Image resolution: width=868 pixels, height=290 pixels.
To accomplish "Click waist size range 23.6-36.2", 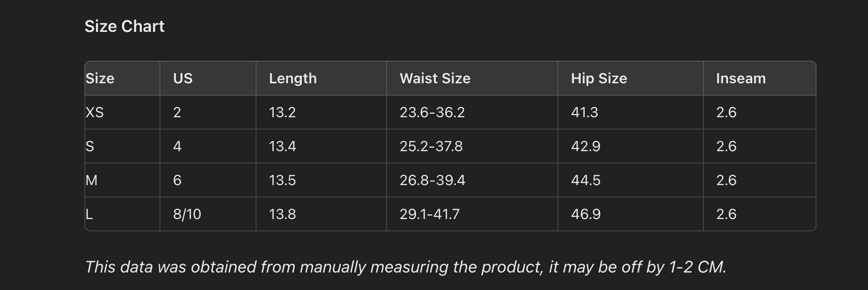I will [x=432, y=112].
